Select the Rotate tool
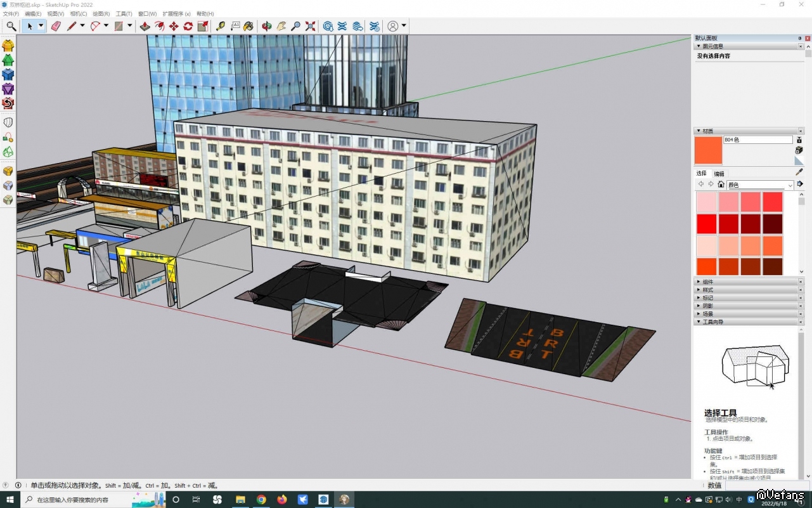Screen dimensions: 812x508 point(188,26)
